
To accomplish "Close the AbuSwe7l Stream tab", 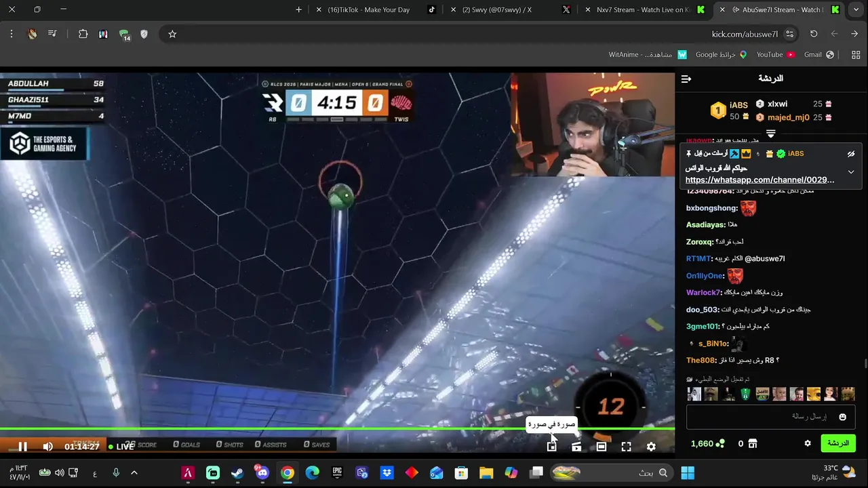I will (x=722, y=9).
